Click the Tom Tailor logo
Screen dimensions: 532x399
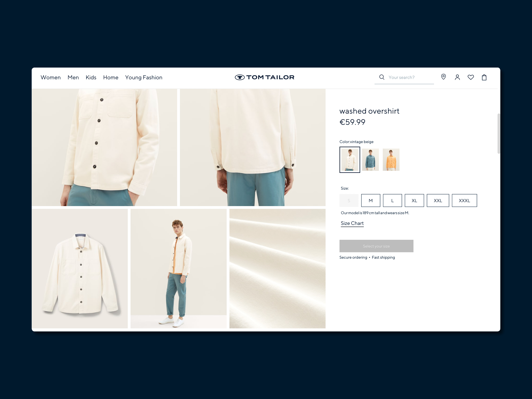pyautogui.click(x=265, y=77)
